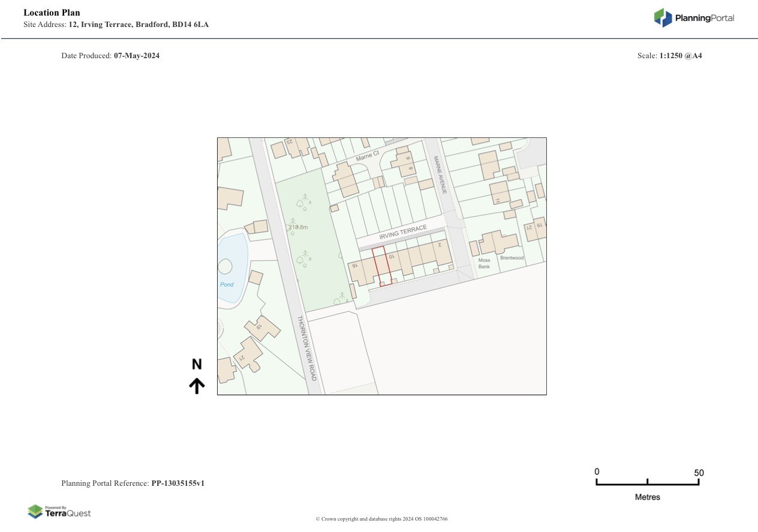Select the red outlined site boundary
Viewport: 758px width, 532px height.
click(x=381, y=266)
